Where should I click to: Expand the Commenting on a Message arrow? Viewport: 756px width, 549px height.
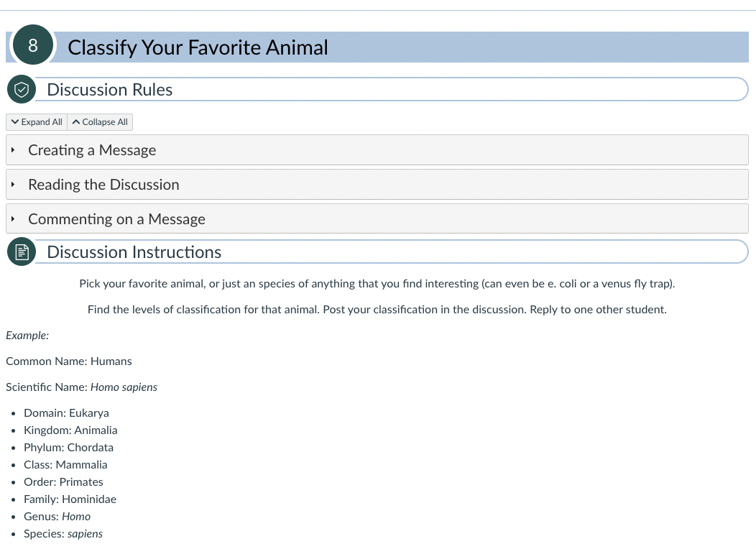pos(13,219)
